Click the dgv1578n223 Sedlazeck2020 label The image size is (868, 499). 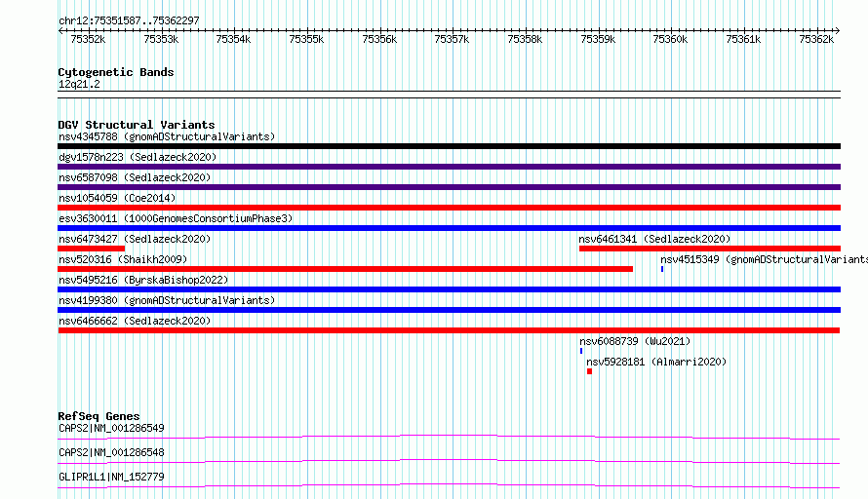click(138, 157)
